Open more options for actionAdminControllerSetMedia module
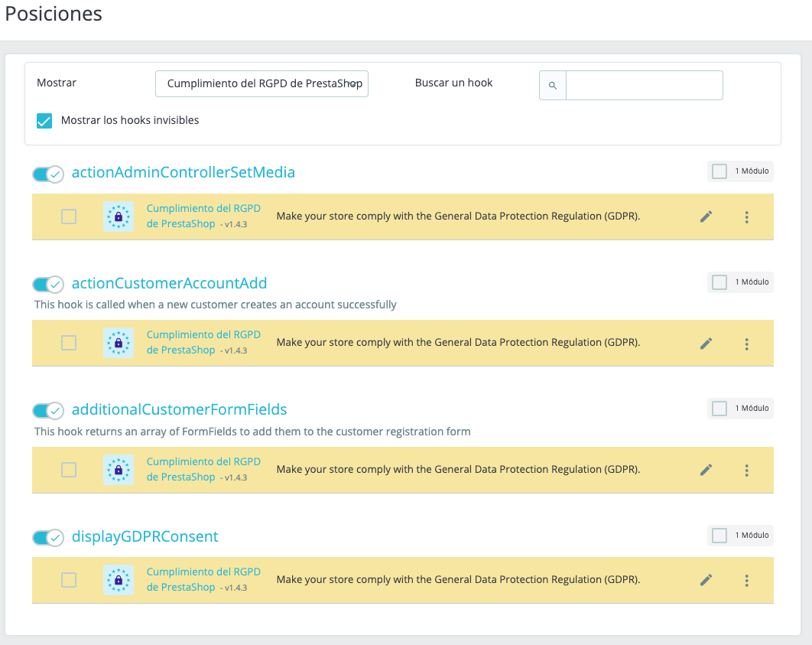Screen dimensions: 812x645 [x=746, y=217]
